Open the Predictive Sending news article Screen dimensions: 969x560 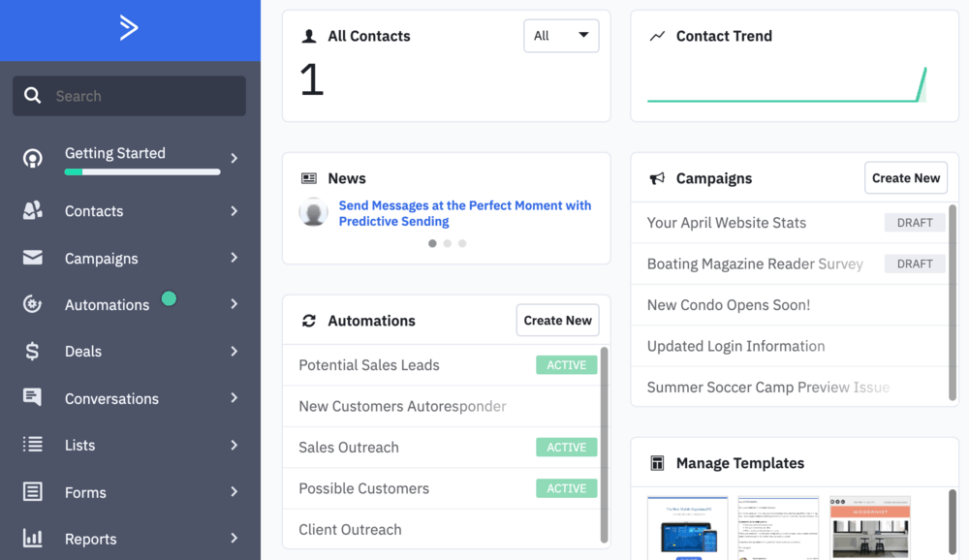click(464, 213)
